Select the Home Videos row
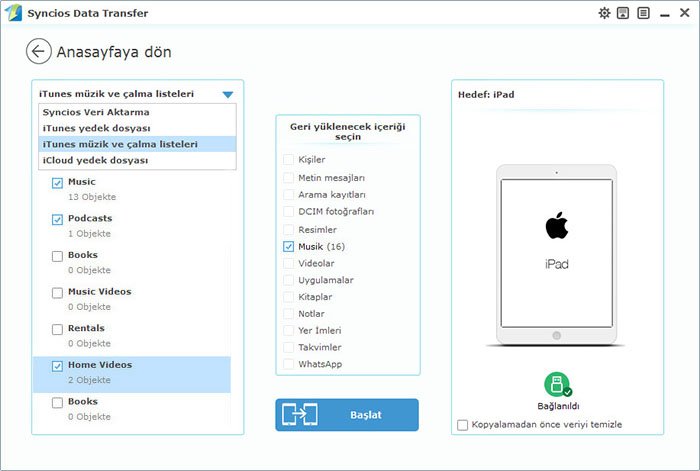700x471 pixels. pos(132,374)
